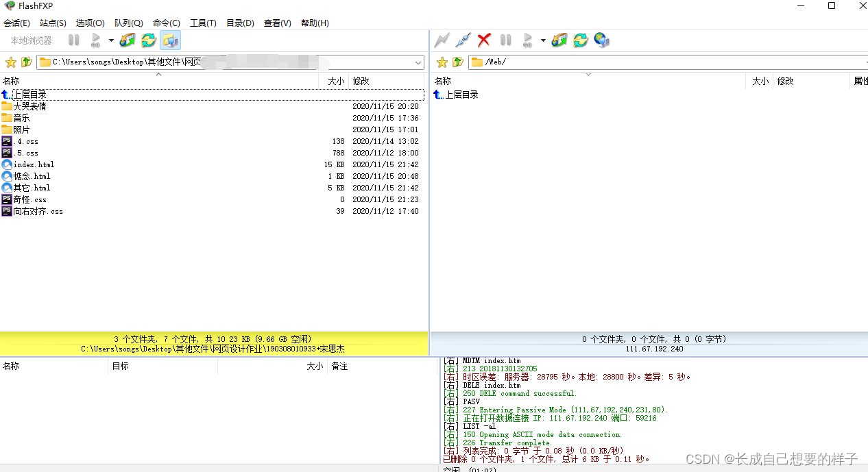868x472 pixels.
Task: Open the 目录(D) menu
Action: pyautogui.click(x=240, y=23)
